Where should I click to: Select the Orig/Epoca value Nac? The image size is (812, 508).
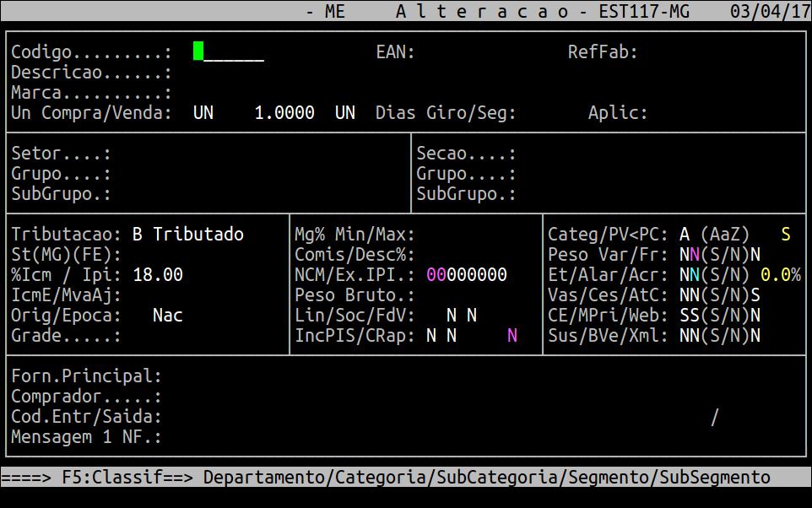pyautogui.click(x=167, y=316)
